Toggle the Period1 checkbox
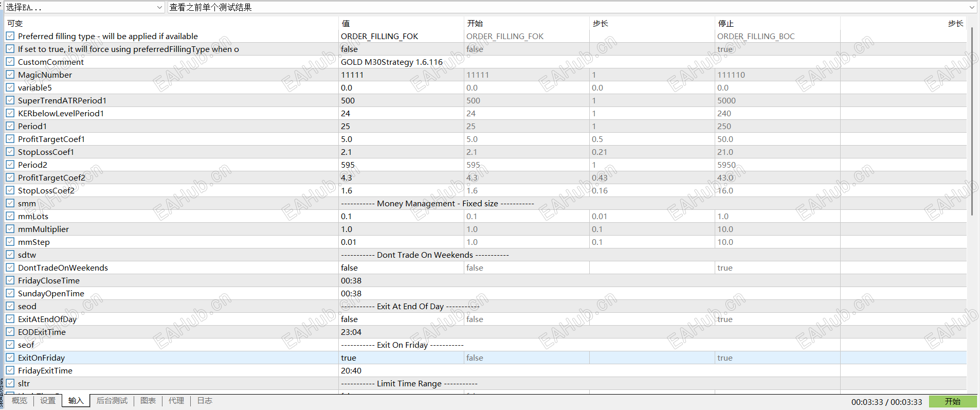The width and height of the screenshot is (980, 410). click(x=10, y=126)
